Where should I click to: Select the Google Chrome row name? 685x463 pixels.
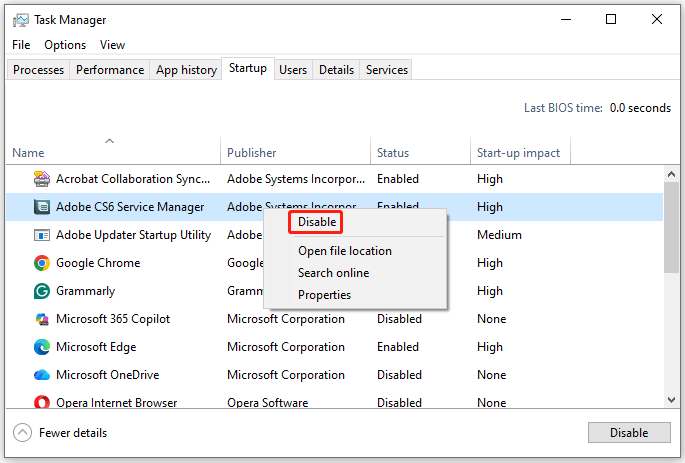[x=98, y=263]
